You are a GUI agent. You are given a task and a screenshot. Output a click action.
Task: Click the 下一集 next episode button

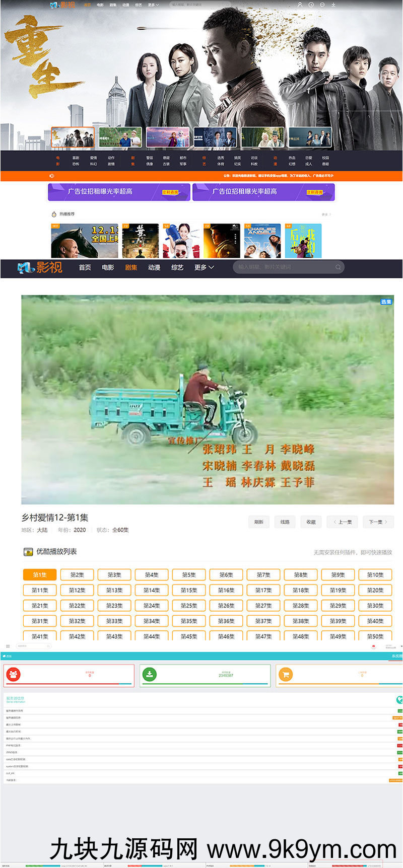click(378, 522)
